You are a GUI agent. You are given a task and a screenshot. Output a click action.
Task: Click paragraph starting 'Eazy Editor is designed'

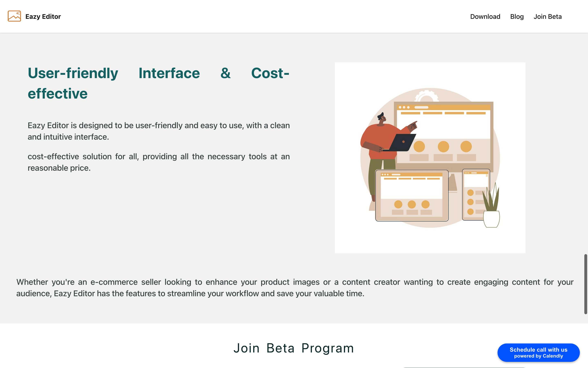(x=159, y=131)
